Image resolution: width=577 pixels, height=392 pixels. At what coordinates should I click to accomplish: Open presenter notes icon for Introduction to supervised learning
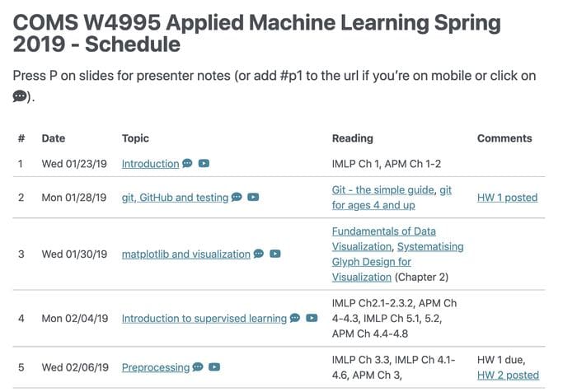coord(295,317)
